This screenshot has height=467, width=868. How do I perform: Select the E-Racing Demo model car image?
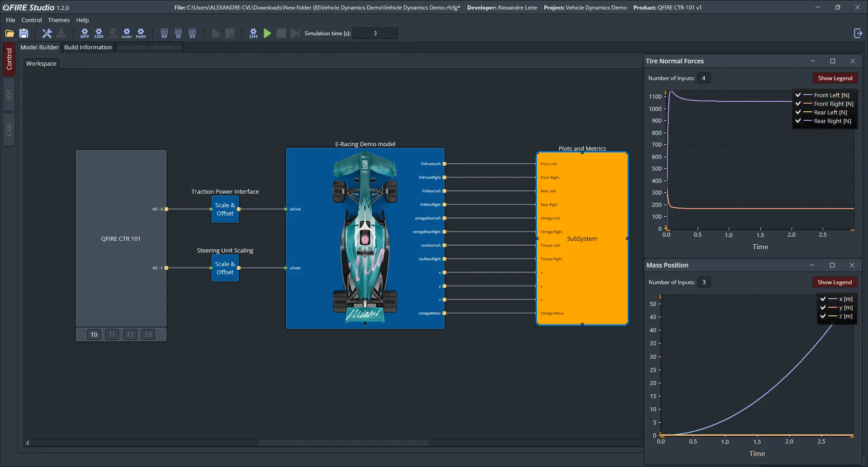pos(365,238)
